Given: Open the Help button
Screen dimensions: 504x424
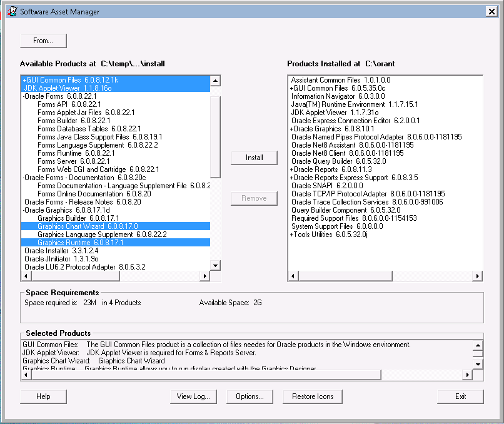Looking at the screenshot, I should pos(43,396).
